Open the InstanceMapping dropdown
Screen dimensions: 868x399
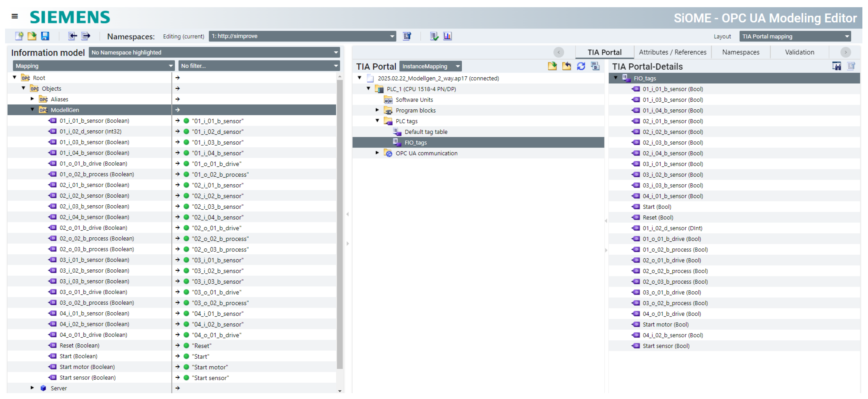click(x=430, y=66)
